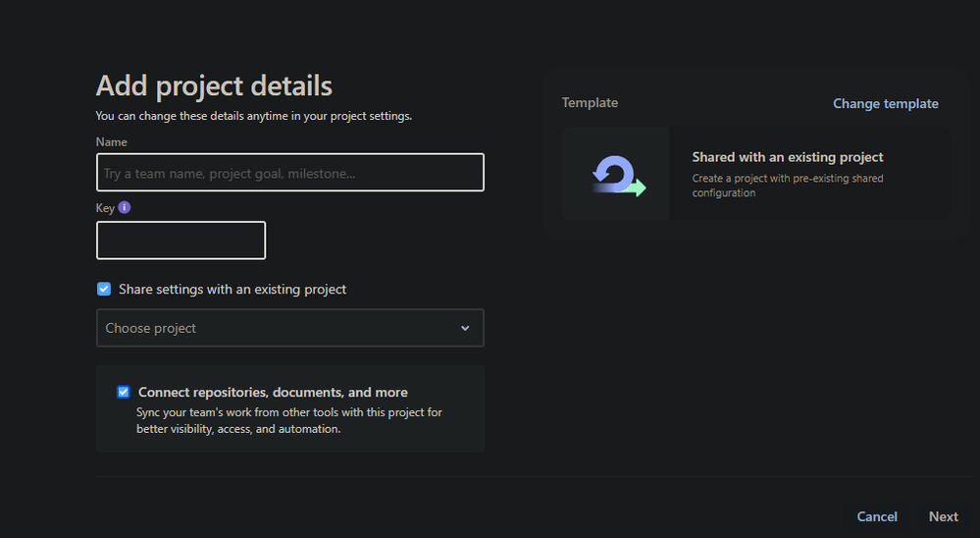Click the Change template link
The height and width of the screenshot is (538, 980).
pyautogui.click(x=886, y=104)
